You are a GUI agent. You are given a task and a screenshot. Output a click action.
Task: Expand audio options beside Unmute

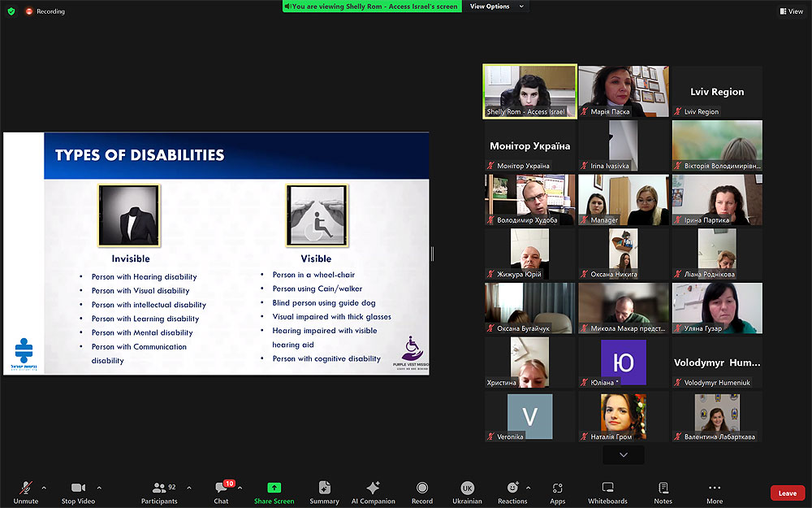(44, 488)
